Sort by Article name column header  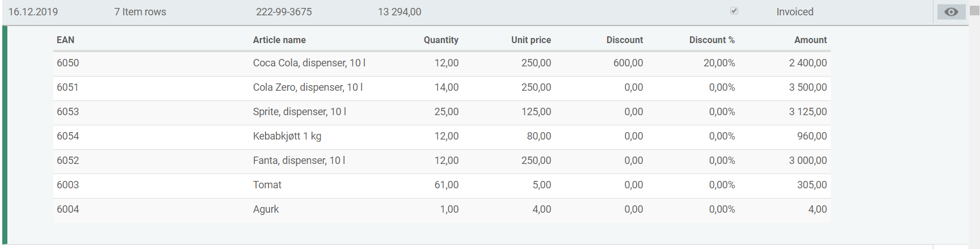[279, 40]
